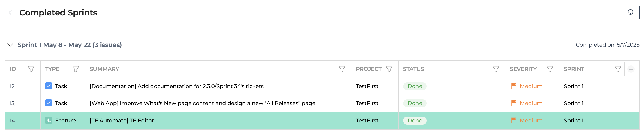The height and width of the screenshot is (139, 644).
Task: Click the Done status badge in row I3
Action: click(x=415, y=103)
